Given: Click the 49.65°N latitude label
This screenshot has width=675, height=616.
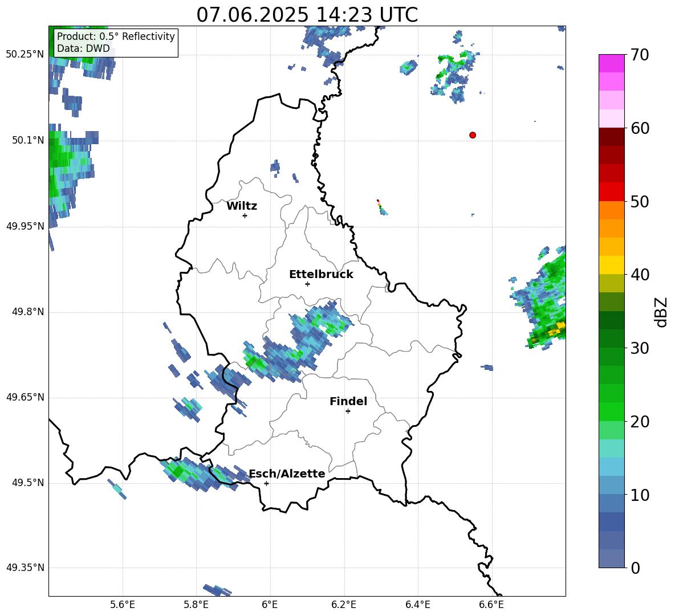Looking at the screenshot, I should [x=25, y=397].
